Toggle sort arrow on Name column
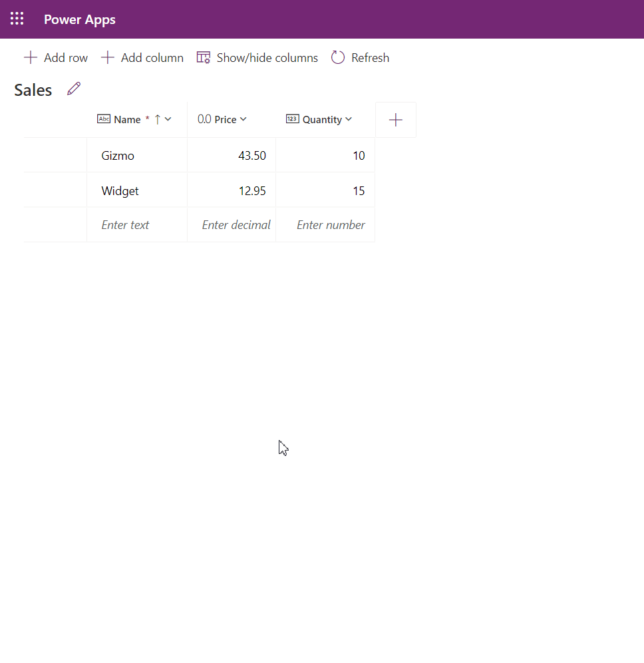644x663 pixels. point(158,119)
